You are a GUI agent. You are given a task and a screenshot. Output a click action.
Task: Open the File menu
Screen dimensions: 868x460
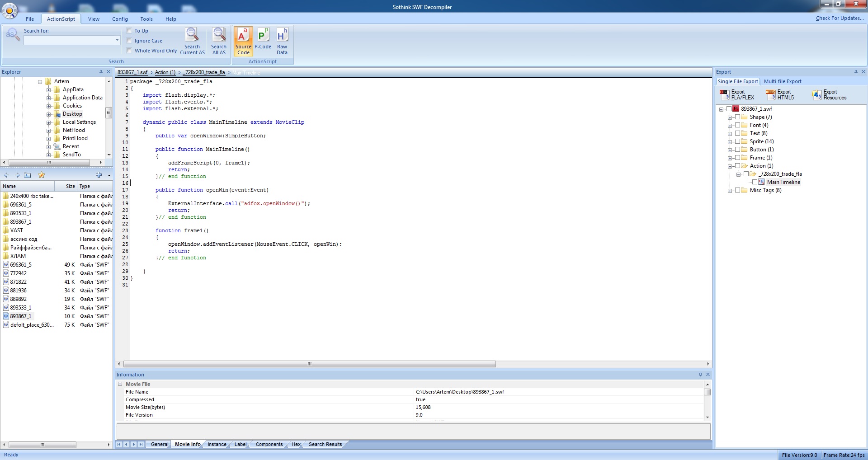click(30, 19)
